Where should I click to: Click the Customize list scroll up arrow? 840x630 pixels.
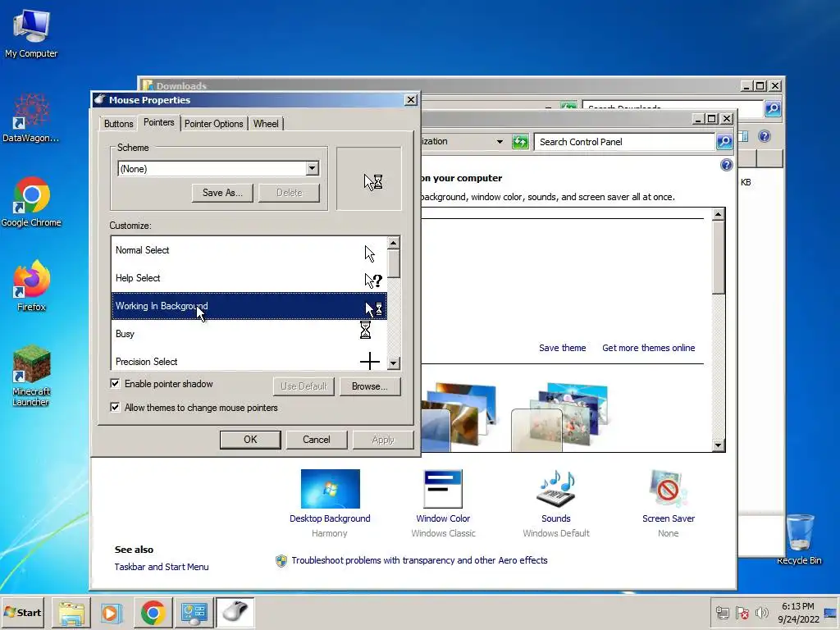394,243
